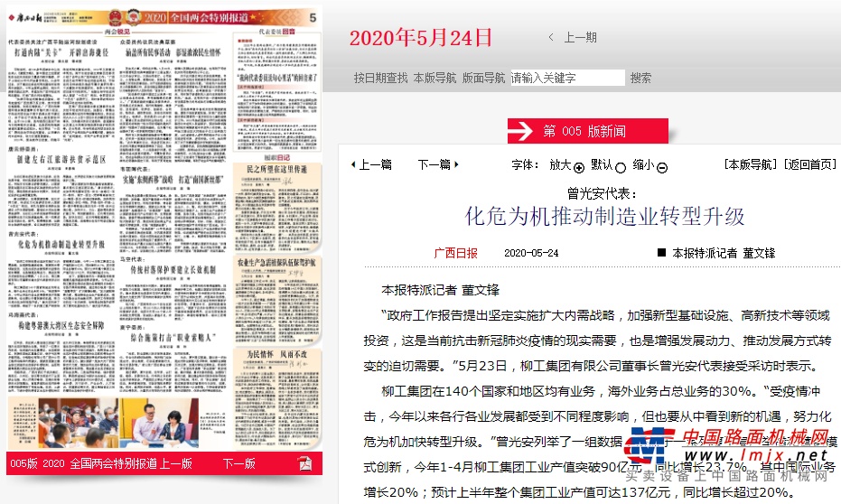Screen dimensions: 841x504
Task: Open 本版导航 in the top navigation bar
Action: (435, 78)
